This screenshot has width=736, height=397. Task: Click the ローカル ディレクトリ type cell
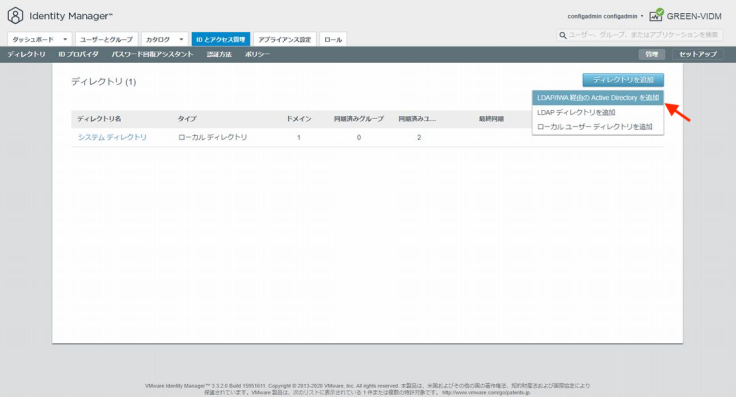click(x=213, y=137)
